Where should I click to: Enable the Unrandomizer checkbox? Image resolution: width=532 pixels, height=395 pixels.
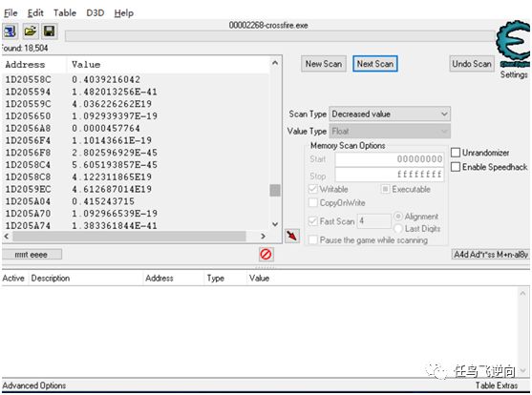[x=456, y=153]
